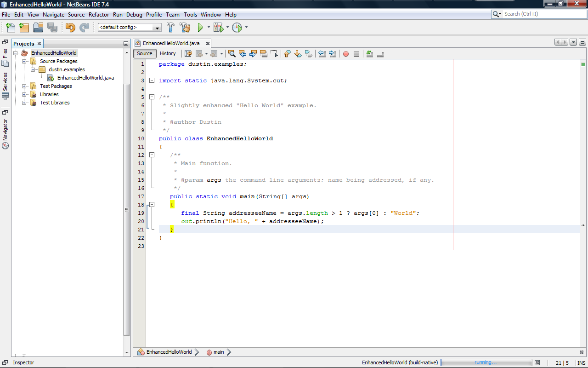Collapse the main method fold on line 18

[x=152, y=205]
